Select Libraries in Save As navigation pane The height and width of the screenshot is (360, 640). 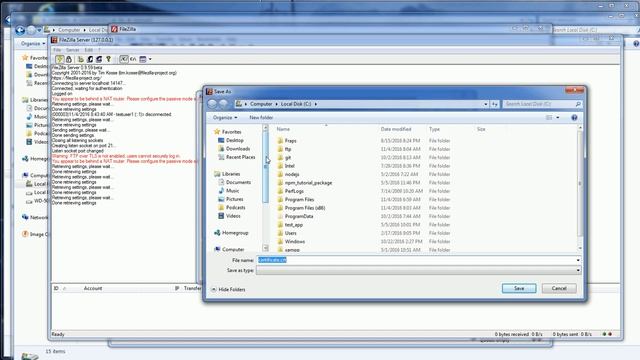231,174
